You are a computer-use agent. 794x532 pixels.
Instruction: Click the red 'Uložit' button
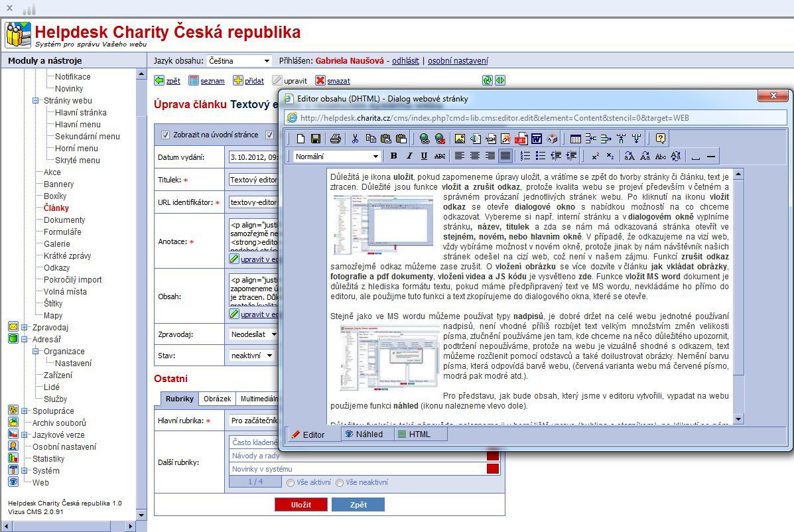pos(300,505)
